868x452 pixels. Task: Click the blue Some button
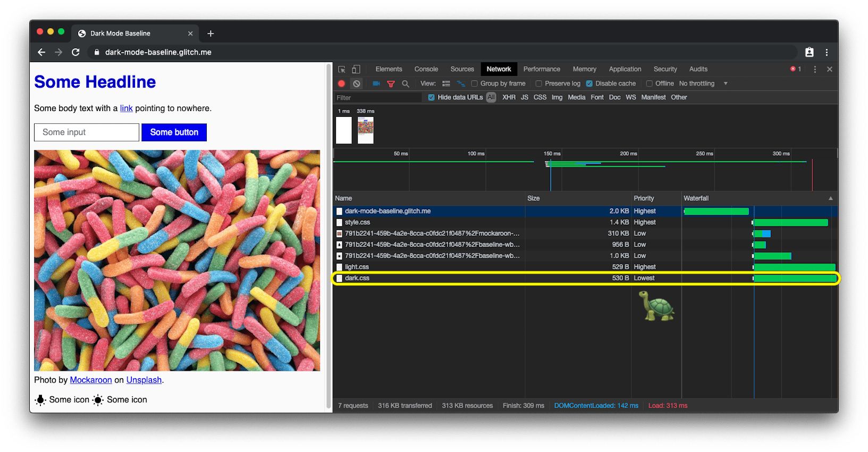(x=174, y=132)
